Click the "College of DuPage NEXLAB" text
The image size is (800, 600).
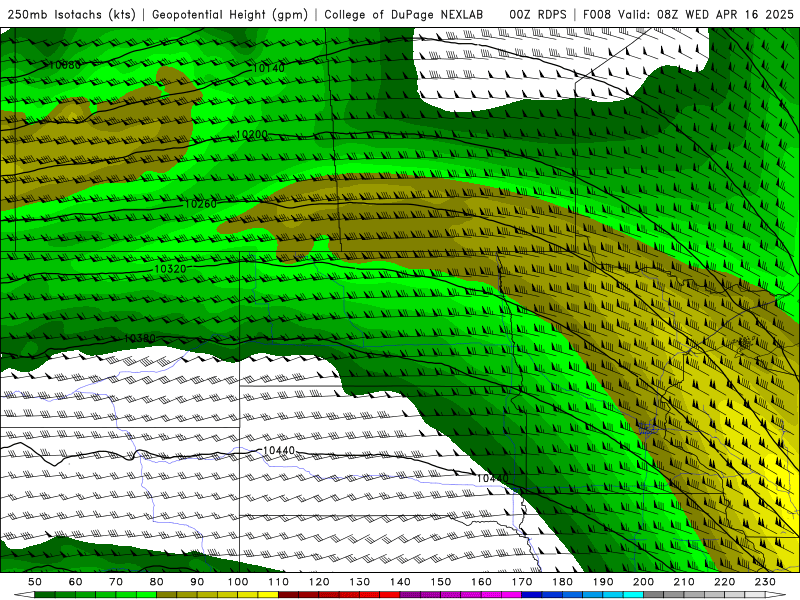pos(403,15)
